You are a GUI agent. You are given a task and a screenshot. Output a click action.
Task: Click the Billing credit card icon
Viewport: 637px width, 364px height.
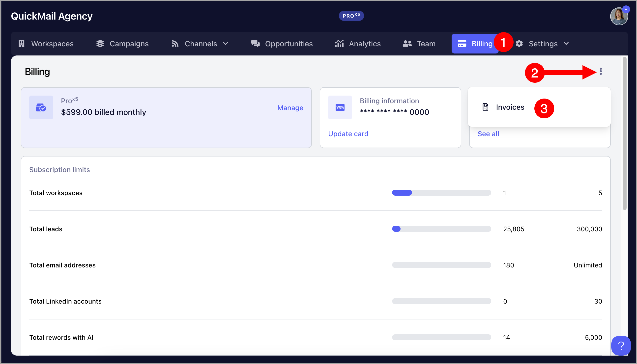coord(462,44)
